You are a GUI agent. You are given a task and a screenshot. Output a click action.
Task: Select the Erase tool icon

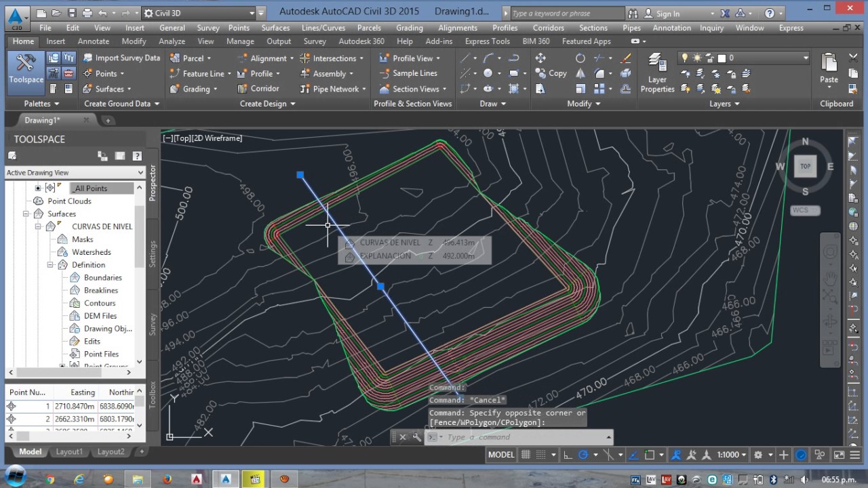(x=625, y=58)
